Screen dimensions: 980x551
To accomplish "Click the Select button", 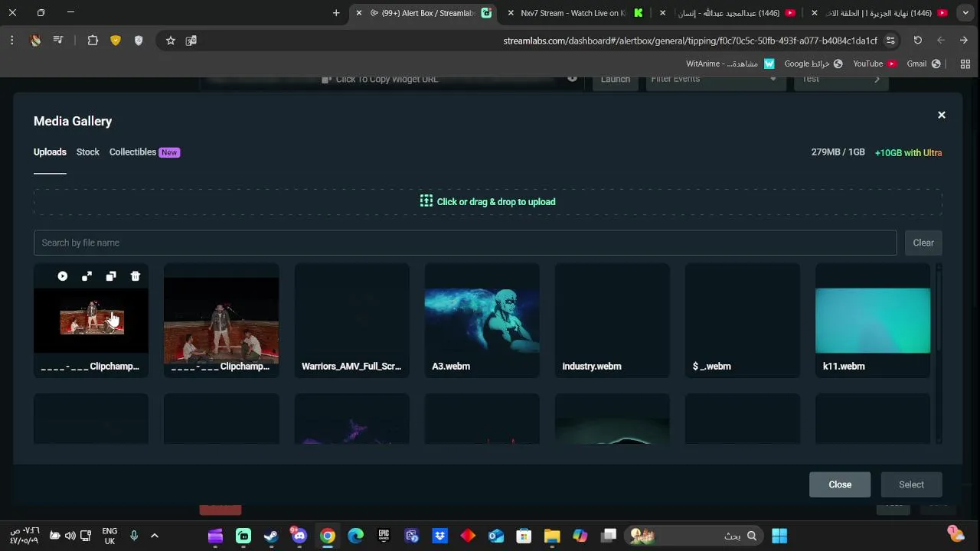I will click(911, 484).
